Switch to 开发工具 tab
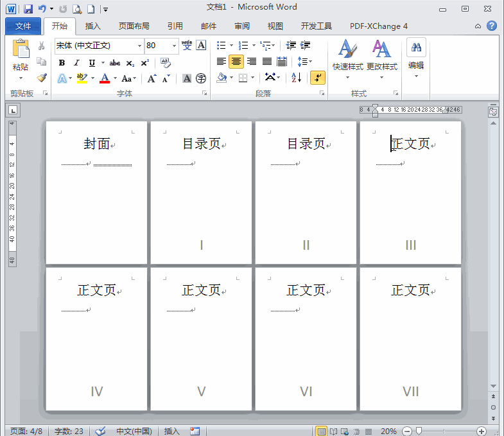The width and height of the screenshot is (504, 436). click(316, 26)
